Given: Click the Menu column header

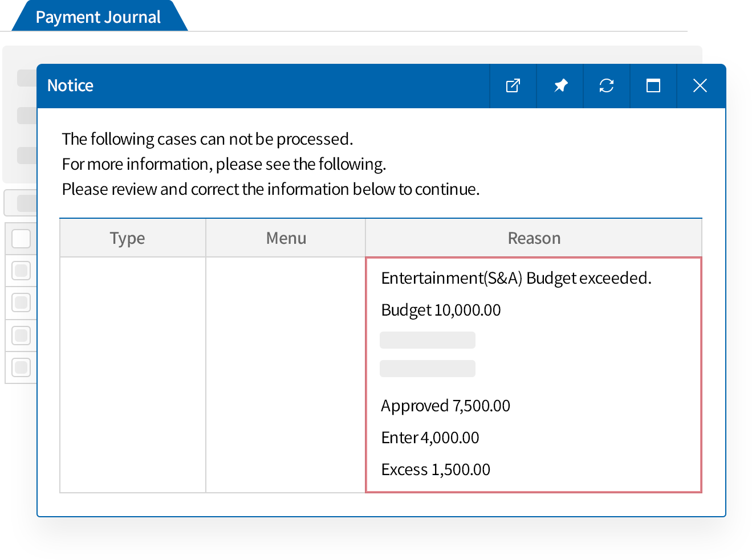Looking at the screenshot, I should click(286, 238).
